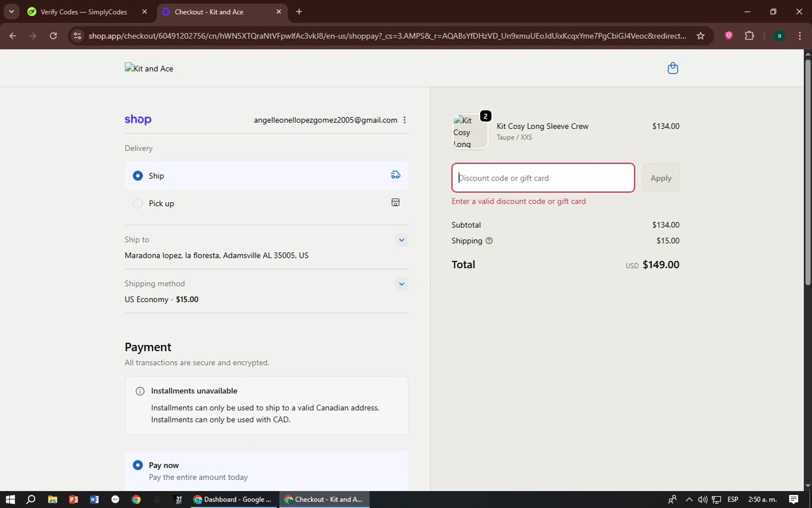Open the Chrome icon on the taskbar
The image size is (812, 508).
click(136, 499)
